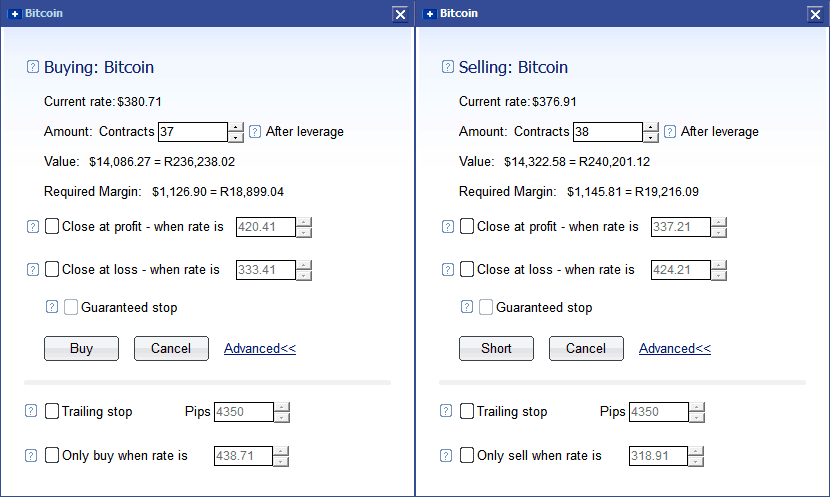Open Trailing stop help icon in Selling window
830x497 pixels.
point(446,411)
